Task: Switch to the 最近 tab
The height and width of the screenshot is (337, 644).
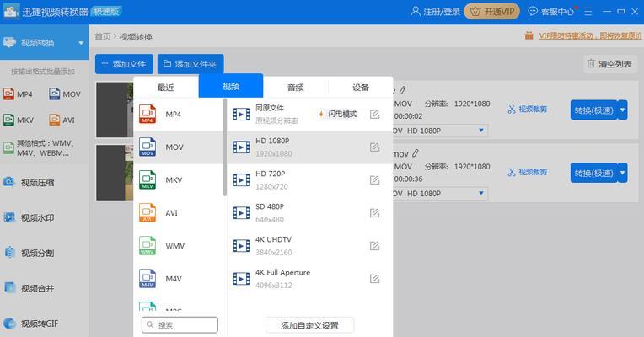Action: (166, 87)
